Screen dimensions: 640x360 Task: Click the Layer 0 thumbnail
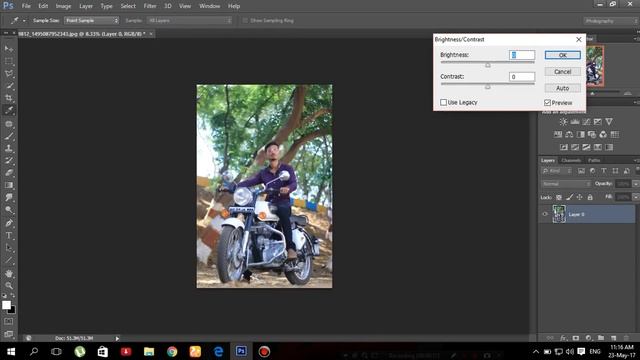coord(559,214)
